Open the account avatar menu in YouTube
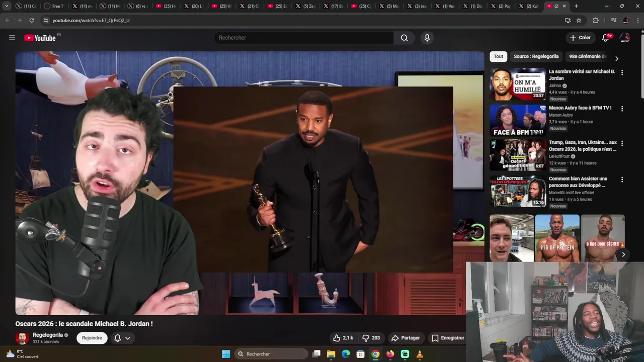 click(x=625, y=38)
